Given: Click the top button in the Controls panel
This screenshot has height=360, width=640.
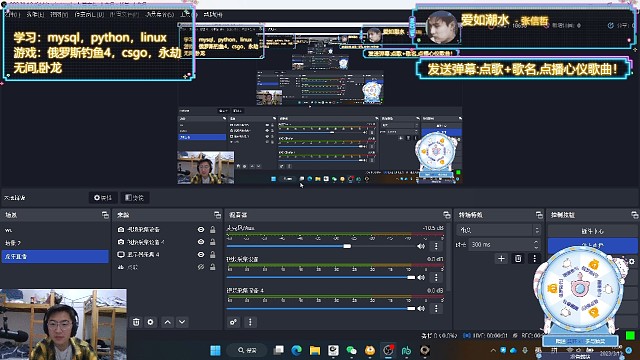Looking at the screenshot, I should 593,231.
